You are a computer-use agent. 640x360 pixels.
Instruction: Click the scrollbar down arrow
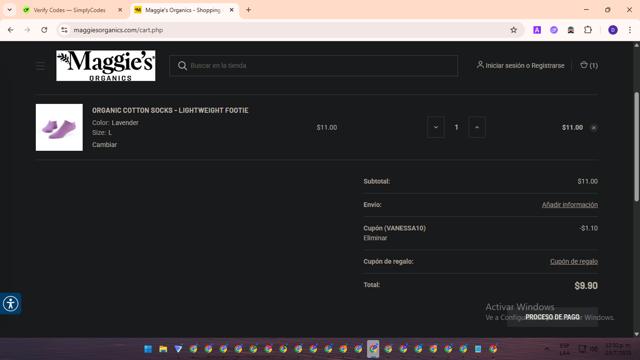[636, 334]
